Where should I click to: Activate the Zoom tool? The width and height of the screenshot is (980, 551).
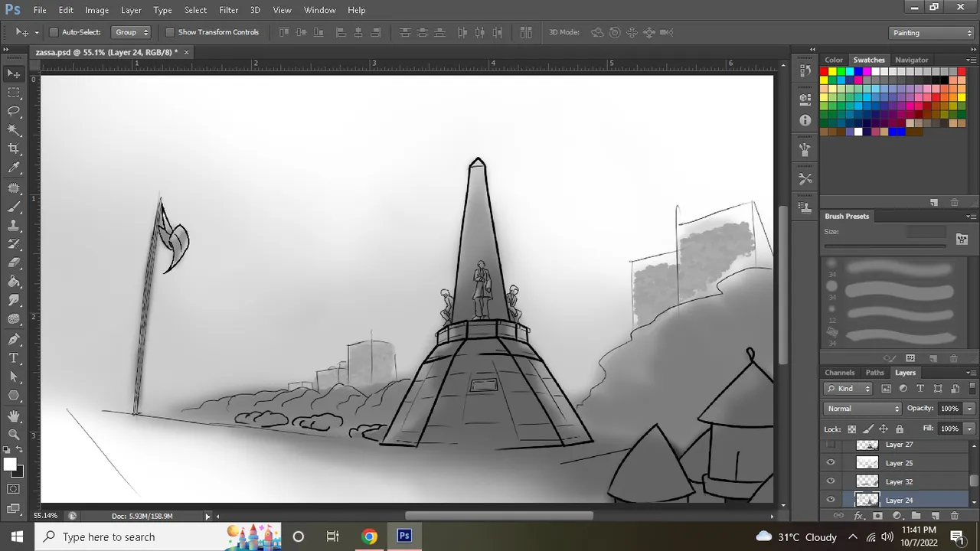(14, 435)
